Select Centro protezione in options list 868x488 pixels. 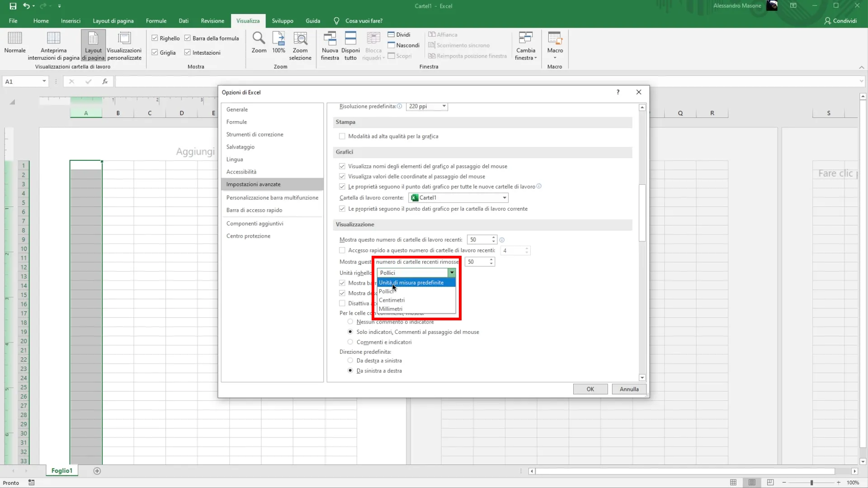click(248, 236)
